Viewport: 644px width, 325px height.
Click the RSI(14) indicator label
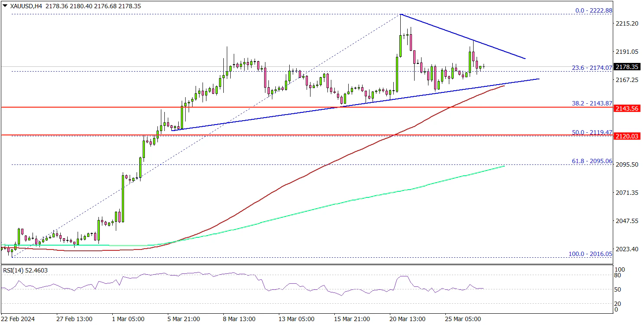point(25,270)
